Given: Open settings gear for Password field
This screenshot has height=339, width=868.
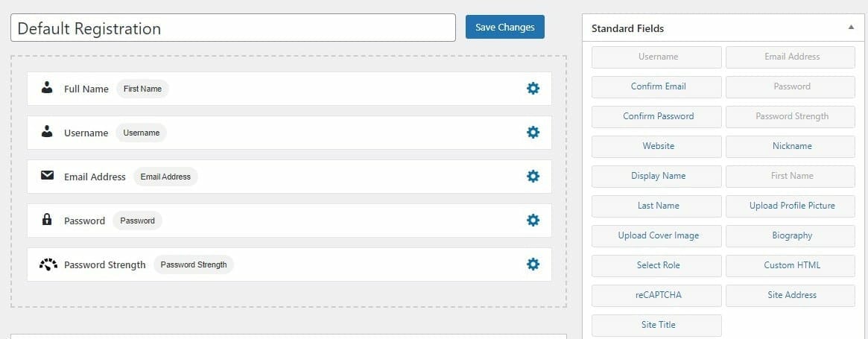Looking at the screenshot, I should [x=533, y=221].
